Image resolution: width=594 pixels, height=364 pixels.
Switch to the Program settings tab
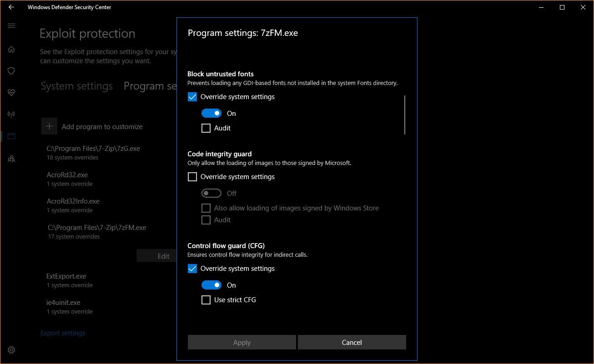click(150, 86)
